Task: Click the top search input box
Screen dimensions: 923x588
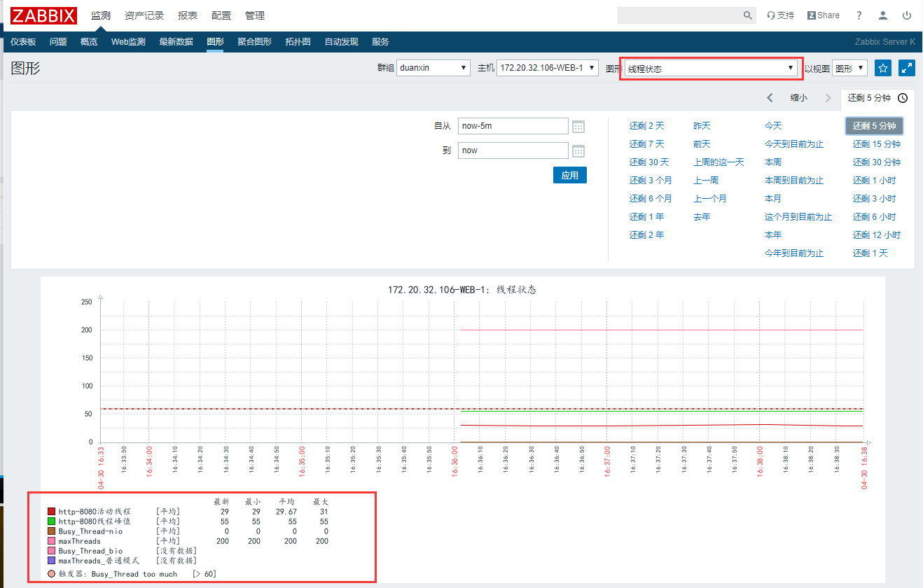Action: (x=679, y=15)
